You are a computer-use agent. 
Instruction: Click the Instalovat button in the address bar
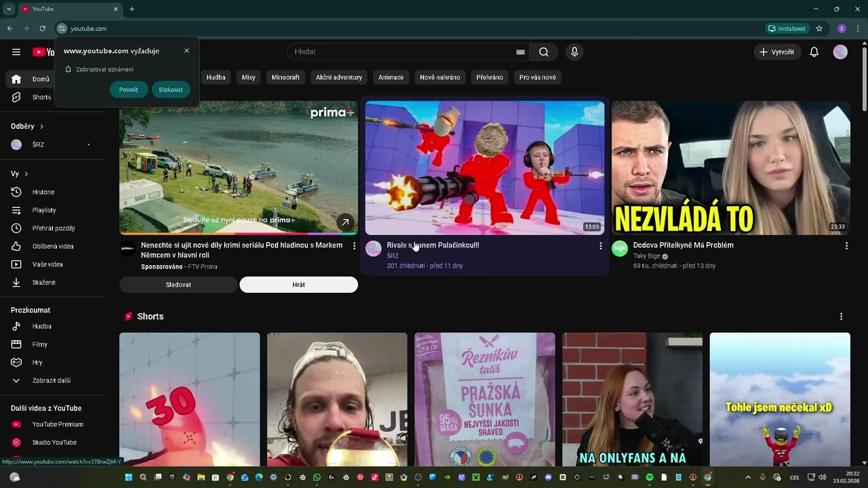click(787, 28)
